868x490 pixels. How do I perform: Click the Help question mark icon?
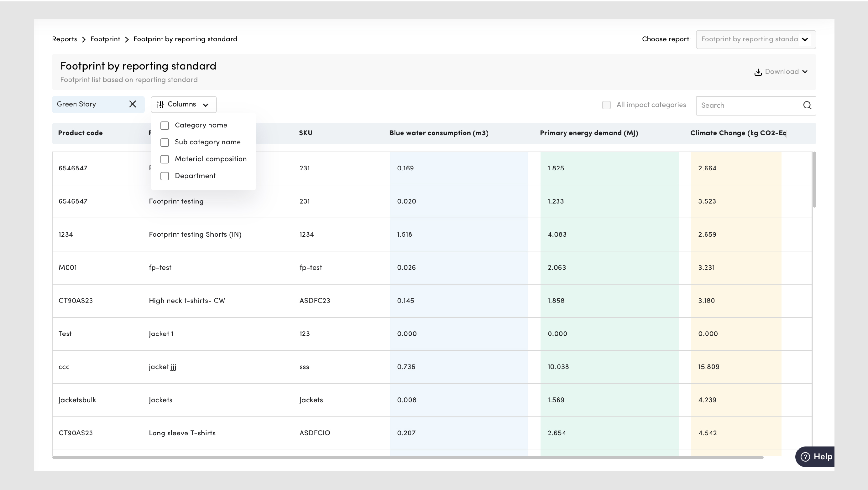tap(805, 457)
